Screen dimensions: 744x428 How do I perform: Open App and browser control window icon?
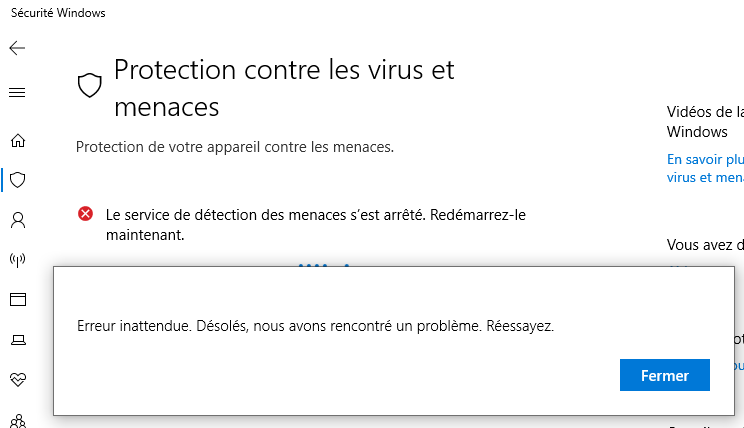click(17, 299)
